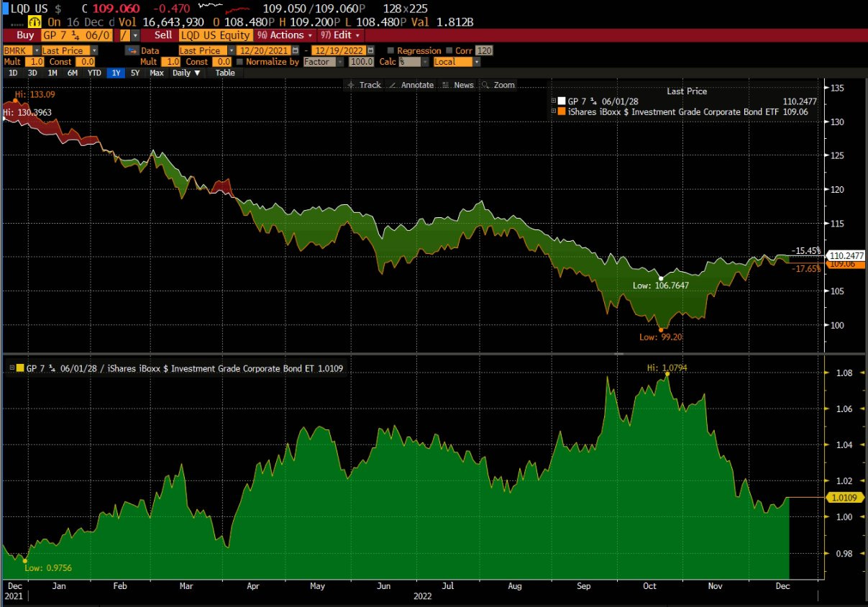Open the left Last Price field dropdown
Viewport: 868px width, 607px height.
pyautogui.click(x=93, y=50)
